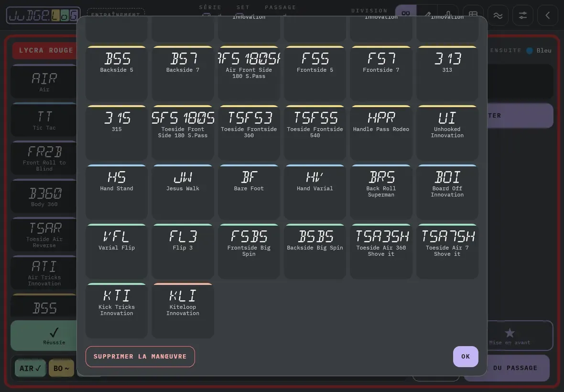Click the AIR chip in the bottom bar
This screenshot has height=392, width=564.
coord(30,368)
